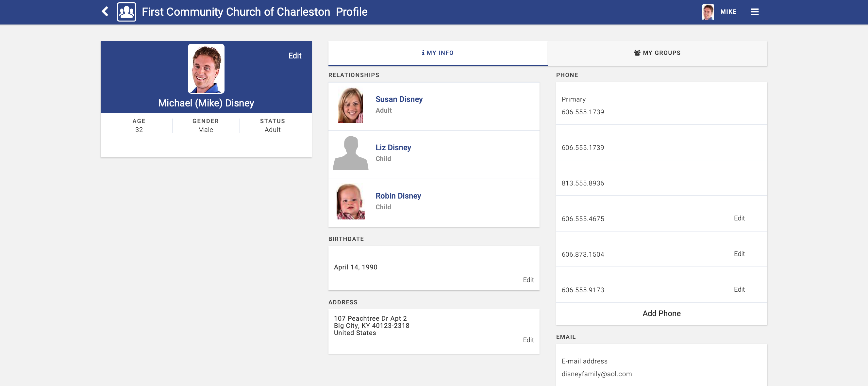868x386 pixels.
Task: Click Michael Disney's profile photo
Action: click(206, 69)
